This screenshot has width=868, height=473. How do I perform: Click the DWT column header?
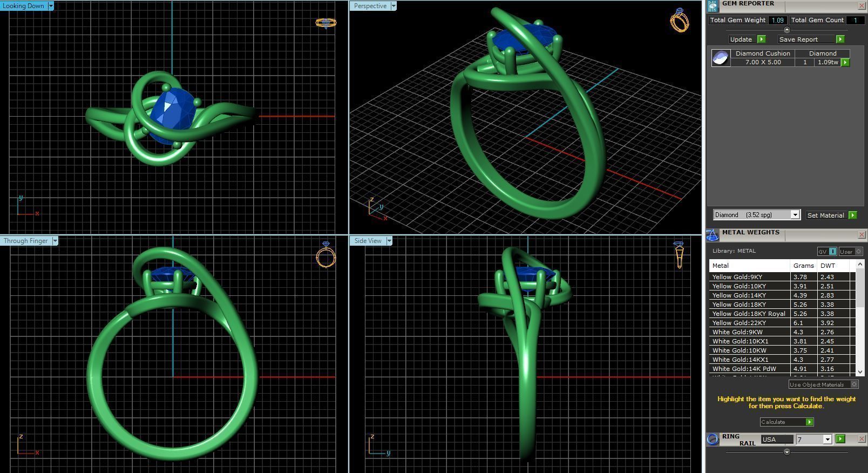[x=833, y=266]
